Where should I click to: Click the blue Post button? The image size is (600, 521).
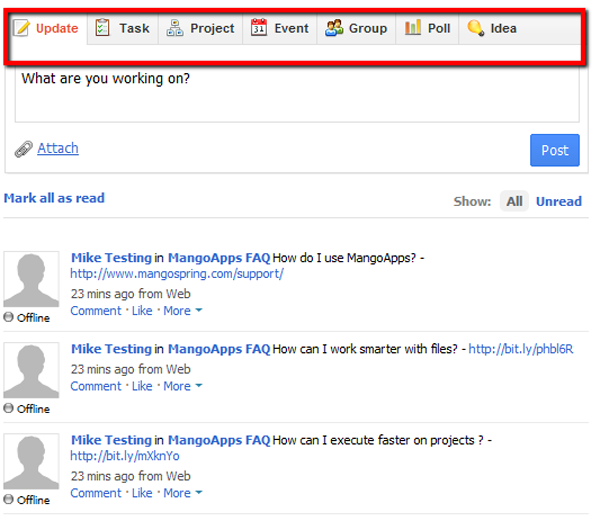pos(554,150)
